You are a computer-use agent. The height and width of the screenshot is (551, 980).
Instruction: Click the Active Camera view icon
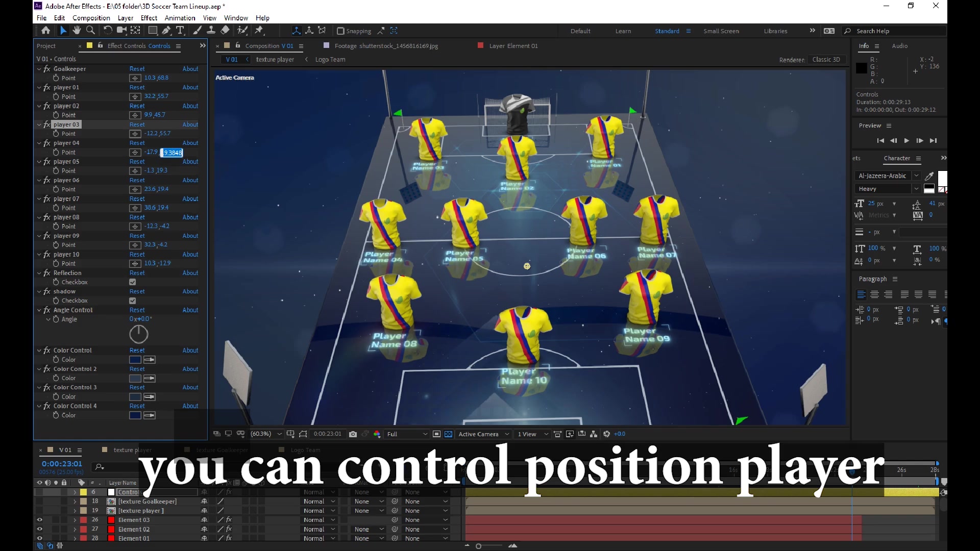point(481,434)
